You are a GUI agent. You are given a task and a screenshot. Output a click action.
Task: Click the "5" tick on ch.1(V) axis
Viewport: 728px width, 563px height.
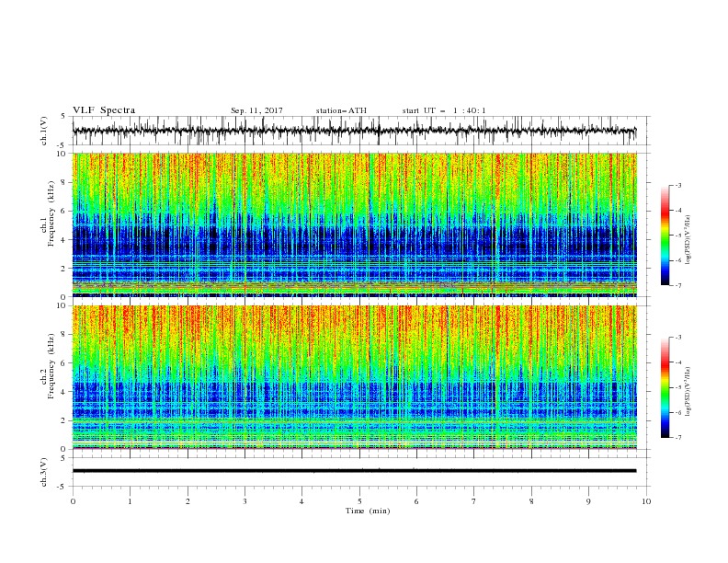click(64, 117)
